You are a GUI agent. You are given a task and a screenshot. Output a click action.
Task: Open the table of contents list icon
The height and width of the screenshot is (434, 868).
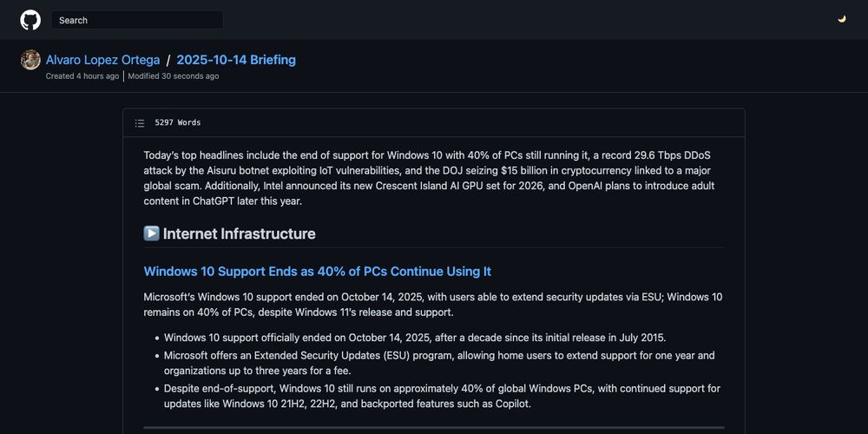(140, 123)
